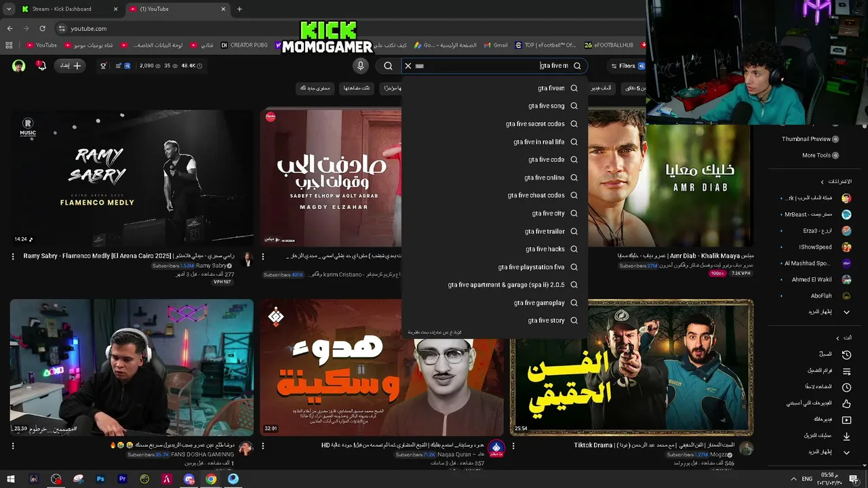
Task: Open Mogzz channel avatar
Action: [x=746, y=448]
